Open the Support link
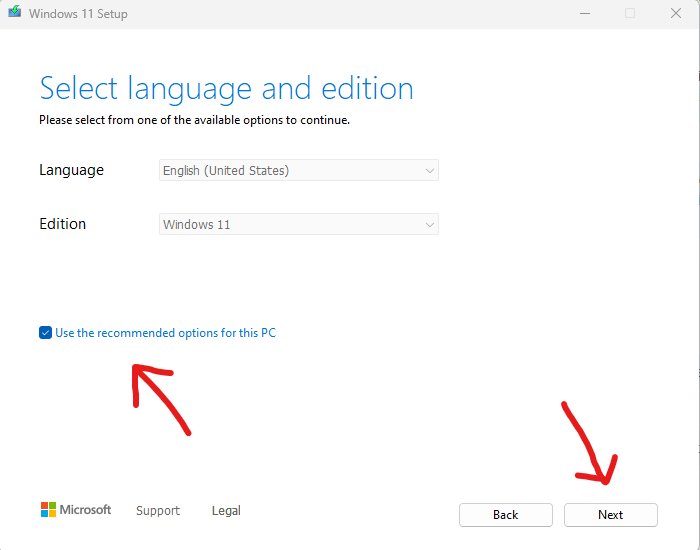The width and height of the screenshot is (700, 550). [x=158, y=510]
